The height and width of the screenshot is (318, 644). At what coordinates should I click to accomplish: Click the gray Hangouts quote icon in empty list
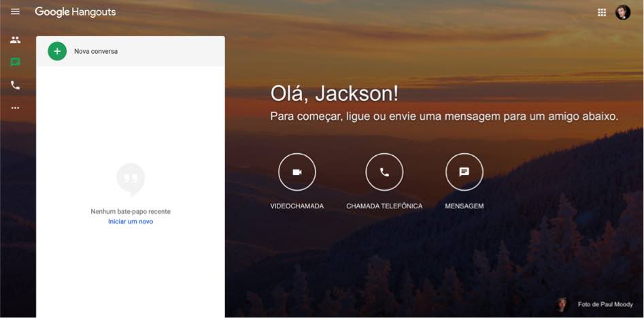pos(131,179)
